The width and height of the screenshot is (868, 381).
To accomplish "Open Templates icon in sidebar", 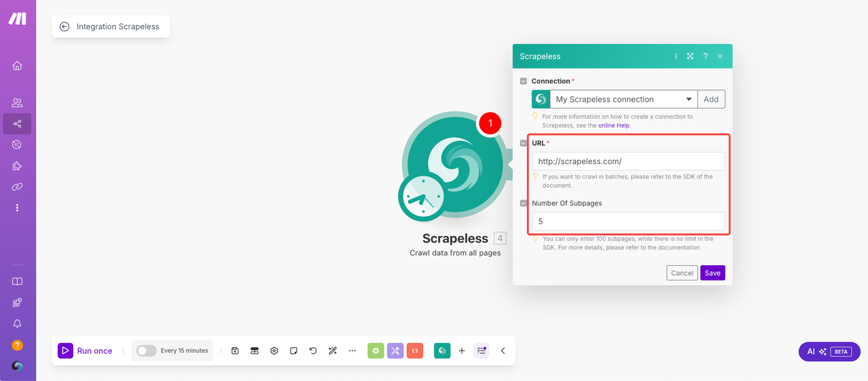I will pyautogui.click(x=17, y=144).
